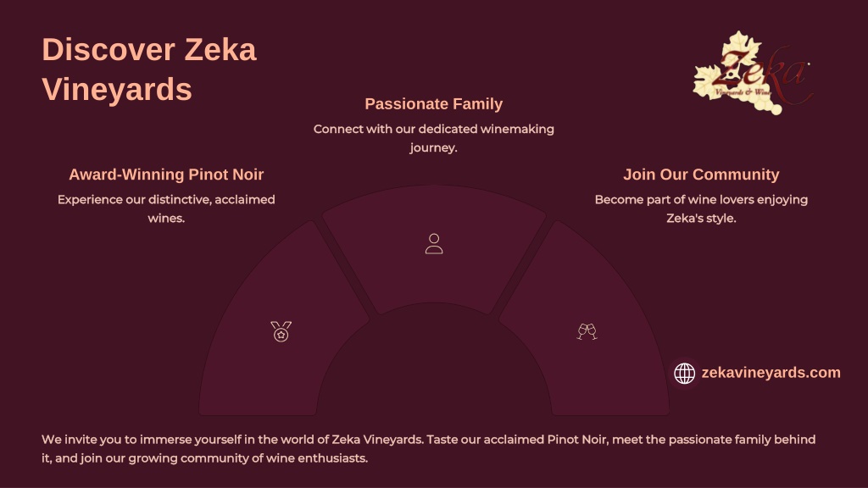Click the 'We invite you to immerse' paragraph
Image resolution: width=868 pixels, height=488 pixels.
428,449
